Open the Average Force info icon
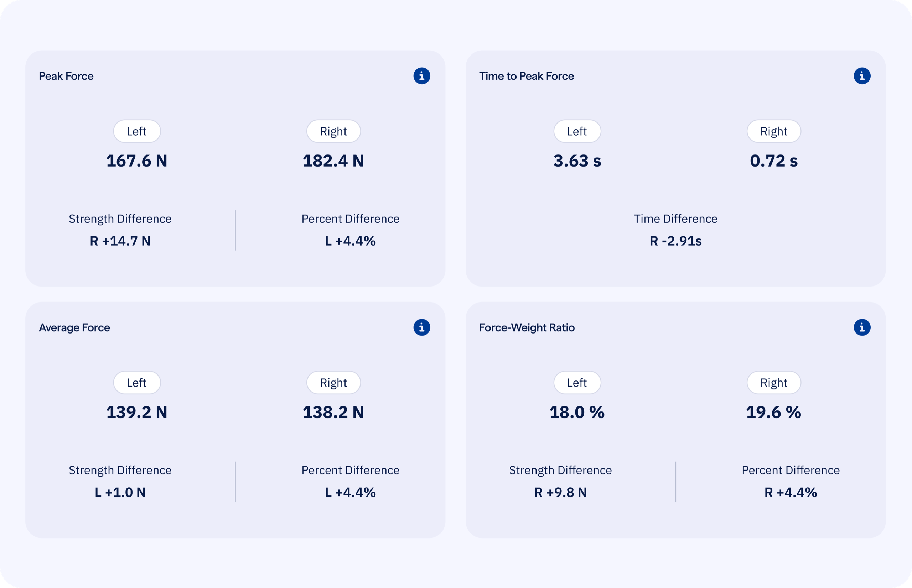Viewport: 912px width, 588px height. tap(422, 327)
